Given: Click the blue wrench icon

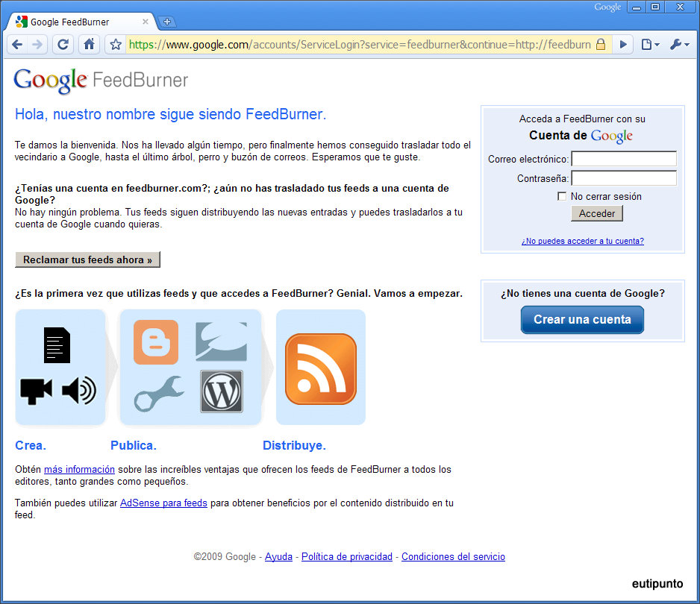Looking at the screenshot, I should tap(159, 394).
